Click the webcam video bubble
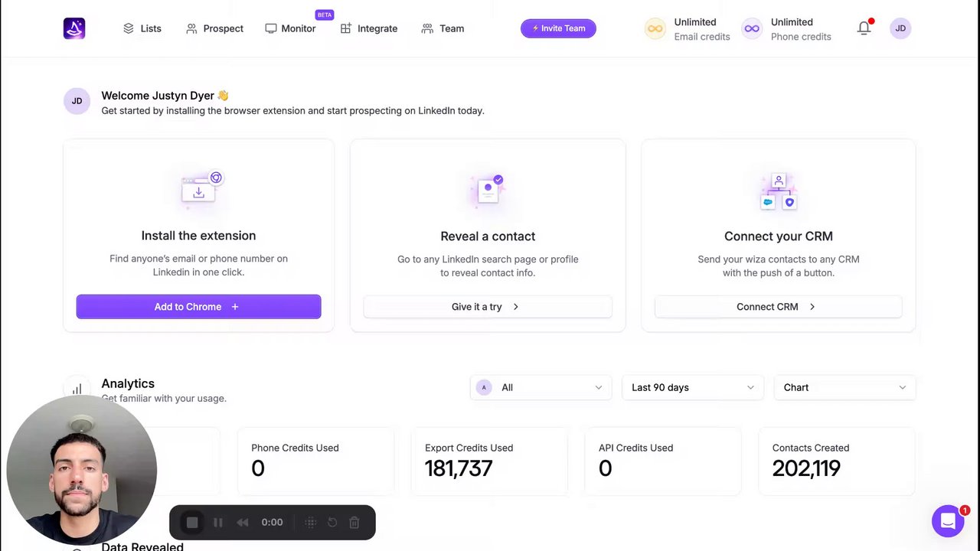The image size is (980, 551). pyautogui.click(x=82, y=469)
